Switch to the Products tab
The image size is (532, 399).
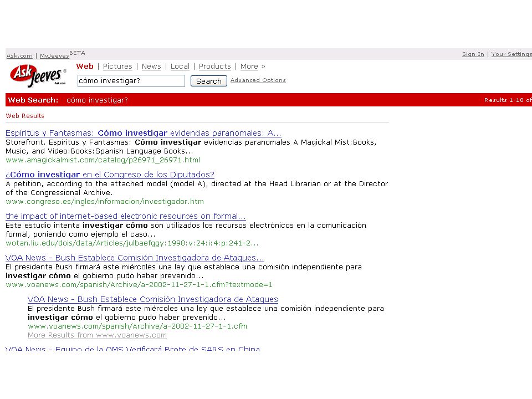point(215,66)
